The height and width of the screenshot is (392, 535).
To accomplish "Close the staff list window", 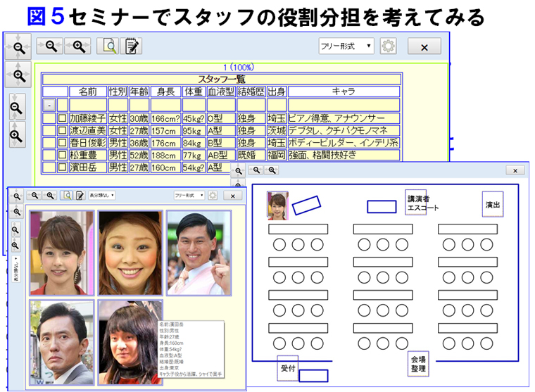I will [424, 46].
